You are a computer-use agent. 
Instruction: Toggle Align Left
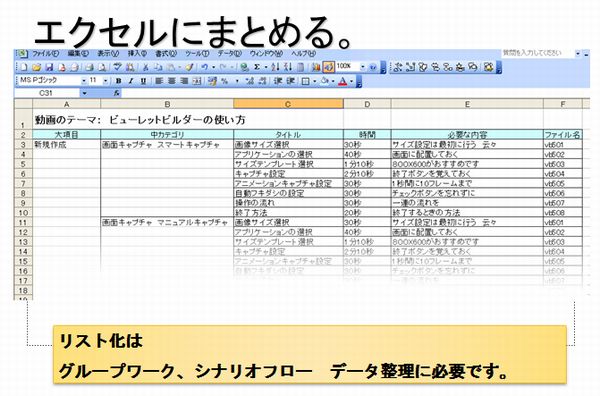(x=159, y=81)
